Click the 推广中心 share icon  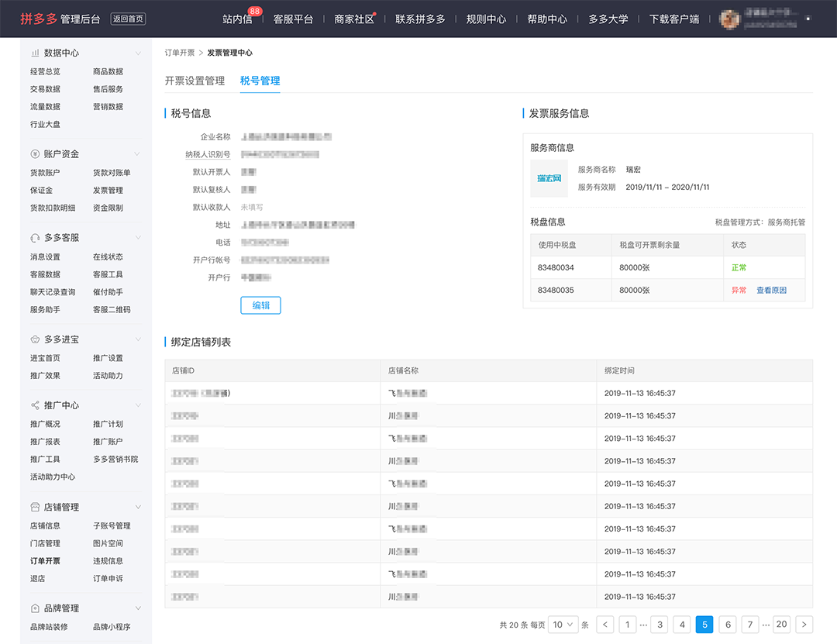click(35, 405)
